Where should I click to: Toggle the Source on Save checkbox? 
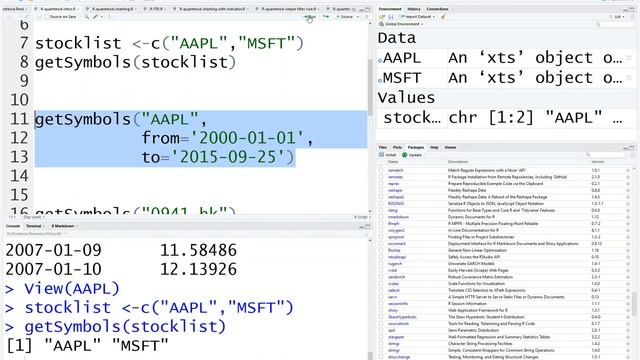tap(47, 17)
